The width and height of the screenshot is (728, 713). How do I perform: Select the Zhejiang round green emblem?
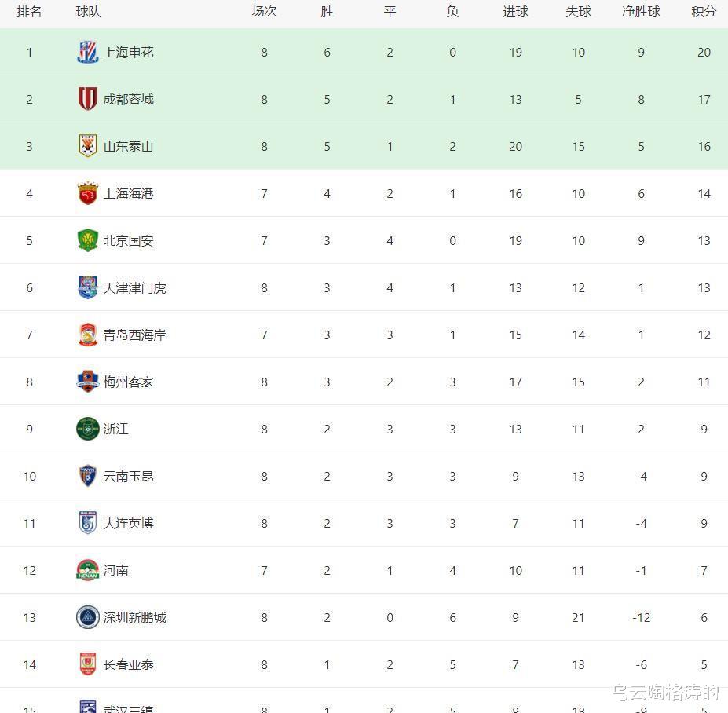pos(87,429)
